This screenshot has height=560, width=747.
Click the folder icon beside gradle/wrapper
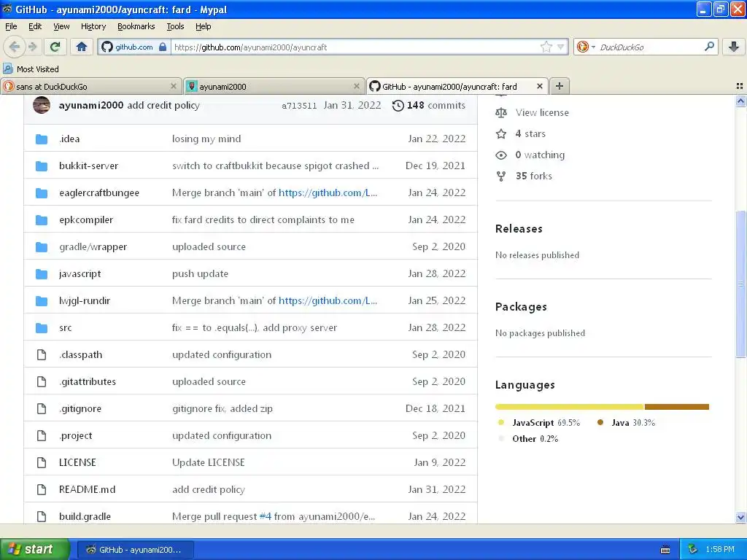pos(42,246)
